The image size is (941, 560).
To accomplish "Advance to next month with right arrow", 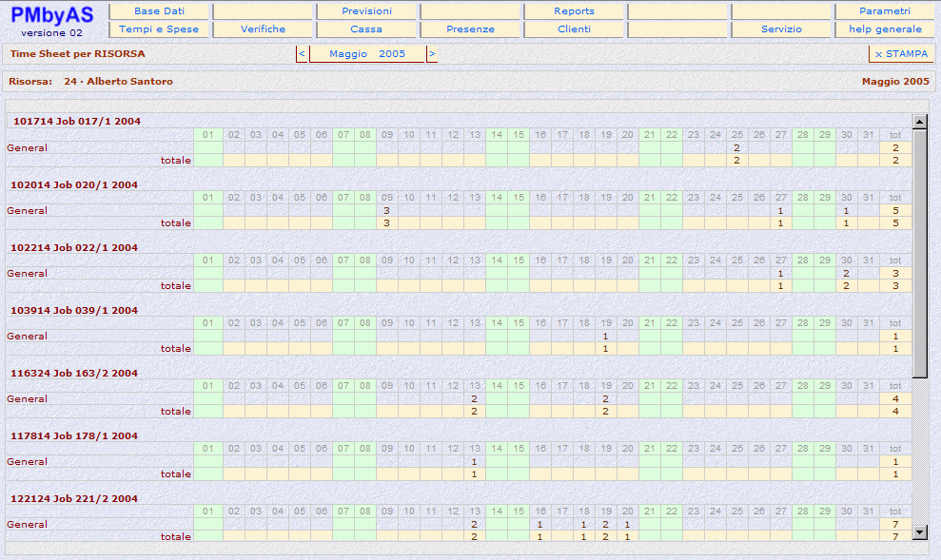I will (x=432, y=54).
